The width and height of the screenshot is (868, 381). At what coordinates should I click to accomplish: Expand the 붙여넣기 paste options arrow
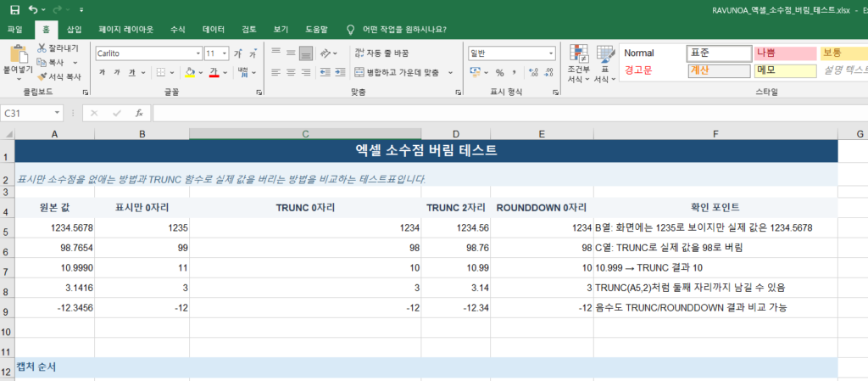(19, 77)
